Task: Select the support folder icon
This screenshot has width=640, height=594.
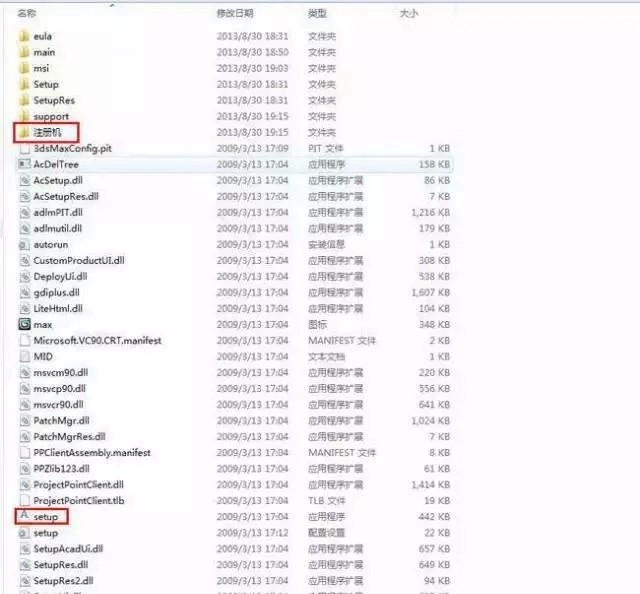Action: click(x=24, y=116)
